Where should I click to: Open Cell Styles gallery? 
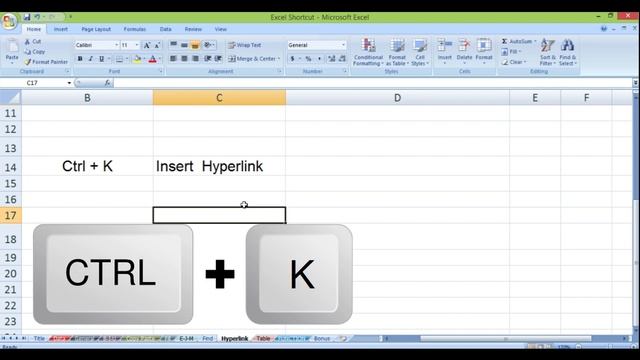coord(420,52)
